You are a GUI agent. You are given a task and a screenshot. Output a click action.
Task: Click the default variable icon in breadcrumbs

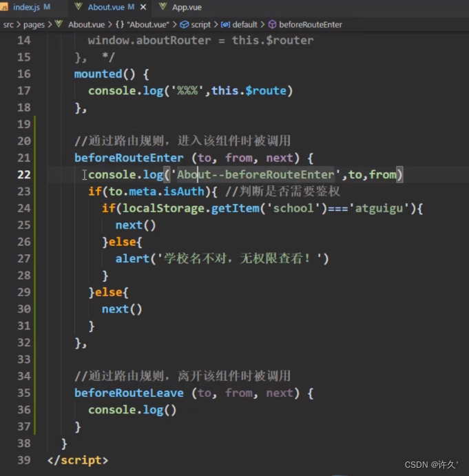(x=225, y=25)
